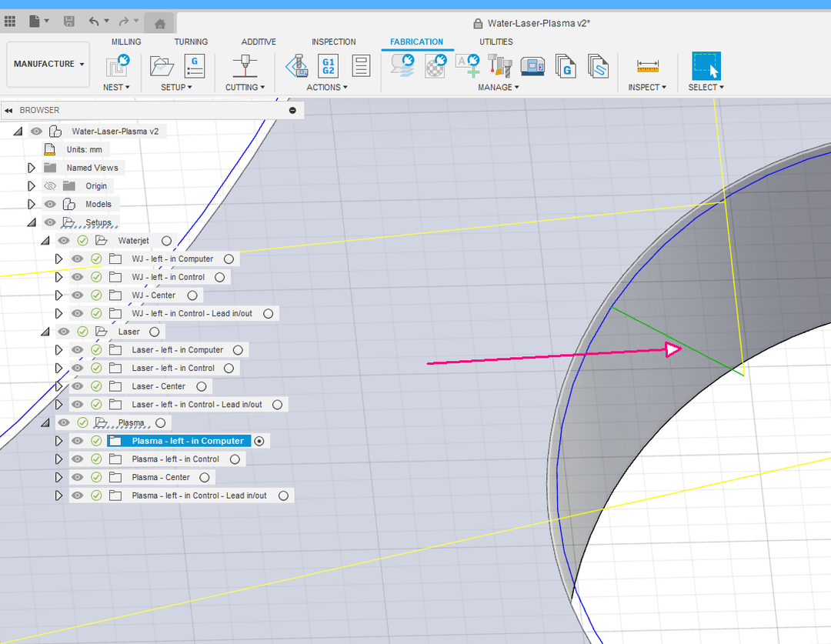831x644 pixels.
Task: Switch to the INSPECTION tab
Action: (333, 42)
